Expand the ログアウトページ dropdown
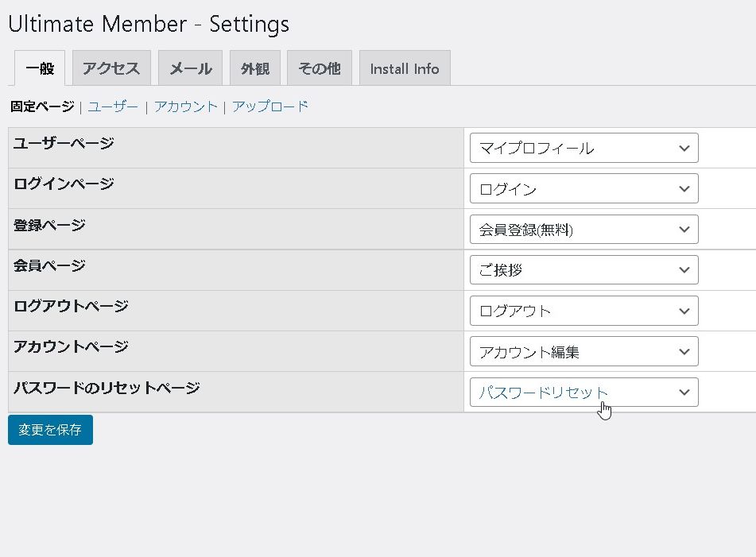 click(x=583, y=311)
